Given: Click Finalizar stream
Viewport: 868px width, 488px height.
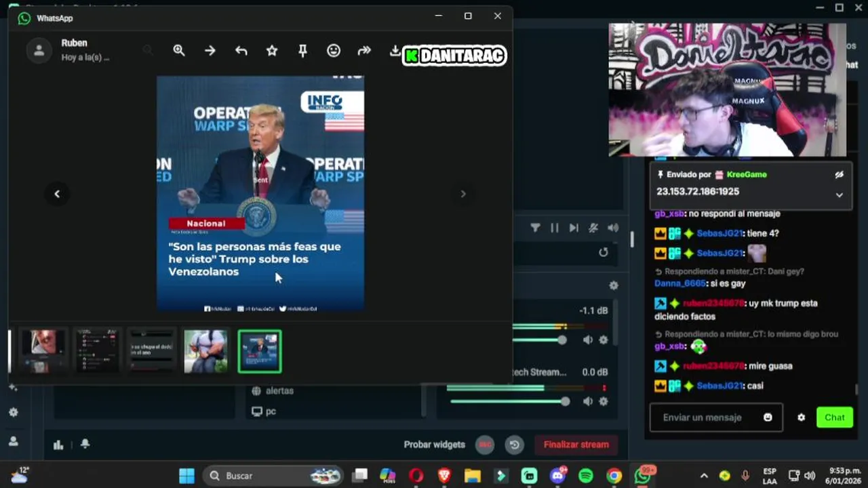Looking at the screenshot, I should (576, 445).
